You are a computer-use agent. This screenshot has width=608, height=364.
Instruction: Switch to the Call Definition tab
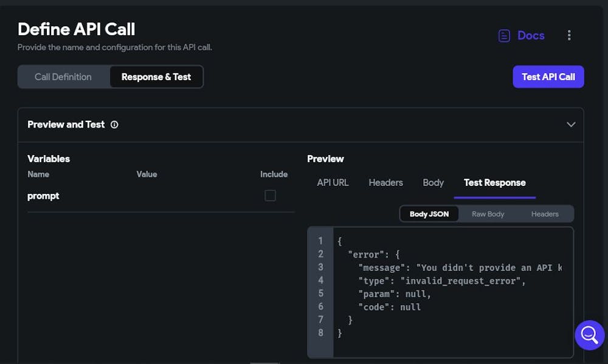[63, 77]
